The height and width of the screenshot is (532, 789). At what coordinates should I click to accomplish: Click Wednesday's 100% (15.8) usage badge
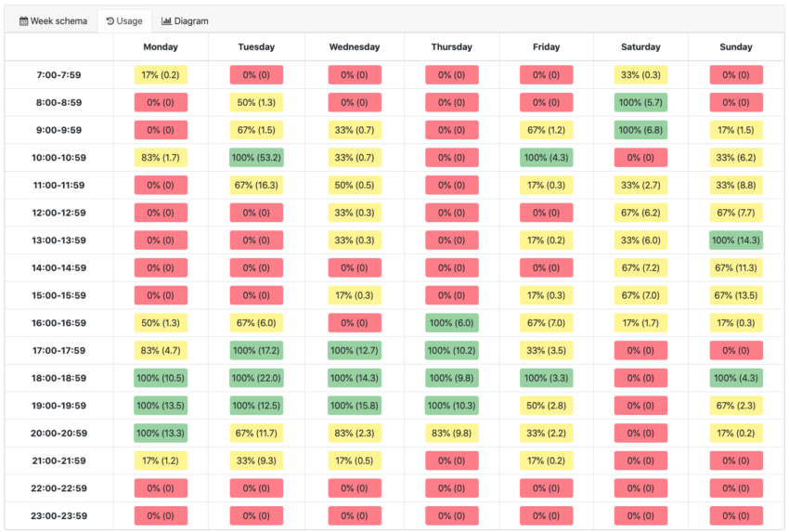tap(355, 406)
